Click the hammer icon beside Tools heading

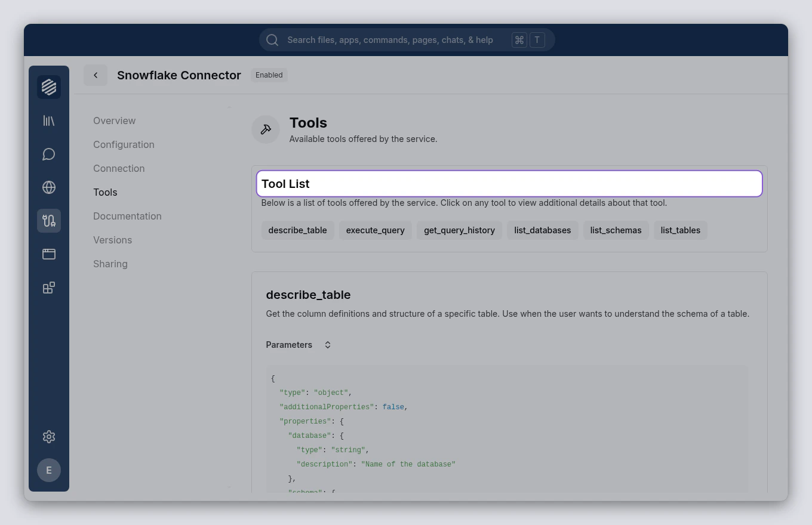(266, 129)
